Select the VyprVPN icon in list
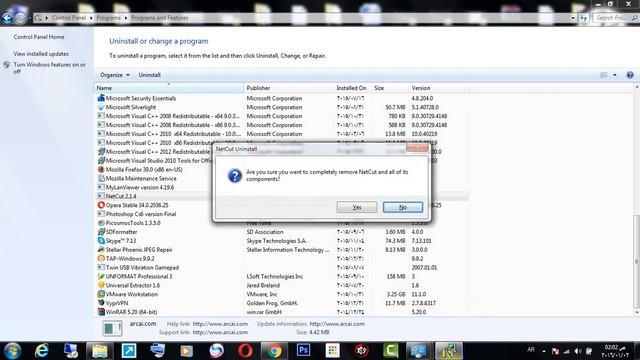Image resolution: width=640 pixels, height=360 pixels. (x=101, y=303)
